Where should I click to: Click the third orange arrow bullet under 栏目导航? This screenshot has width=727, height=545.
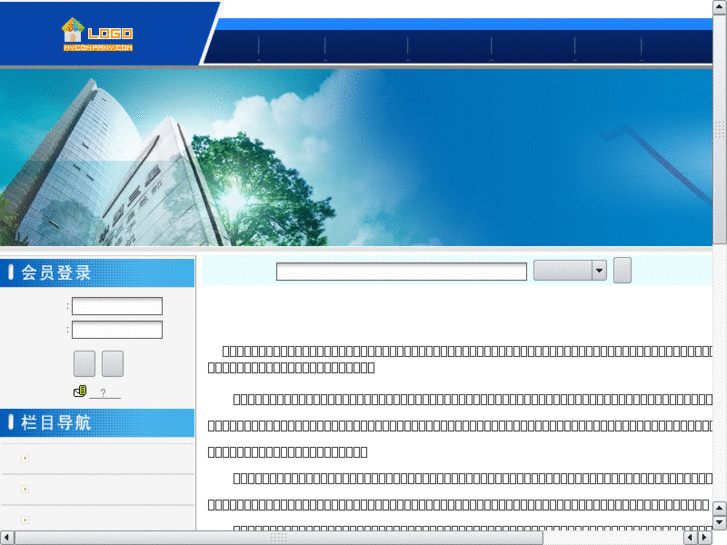click(x=25, y=520)
